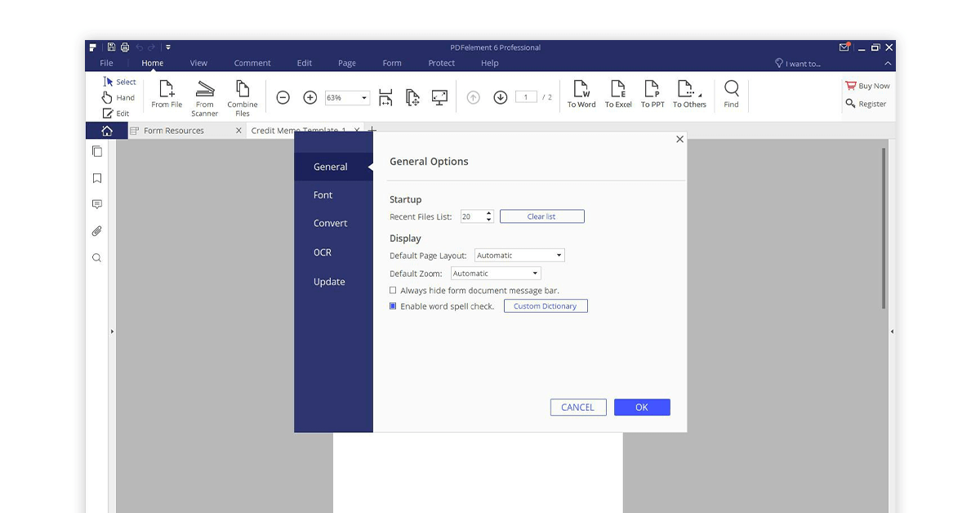Viewport: 980px width, 513px height.
Task: Expand the left panel arrow
Action: [112, 332]
